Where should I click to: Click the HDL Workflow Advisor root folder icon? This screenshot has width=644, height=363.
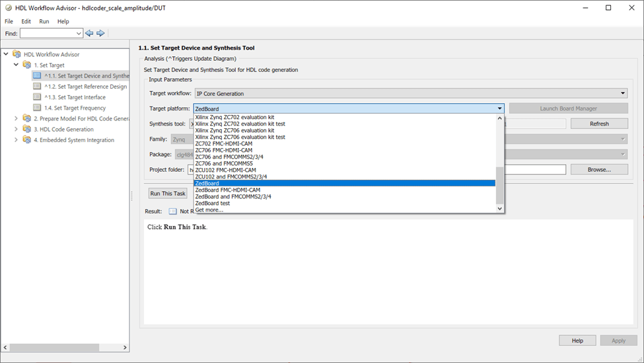tap(17, 54)
